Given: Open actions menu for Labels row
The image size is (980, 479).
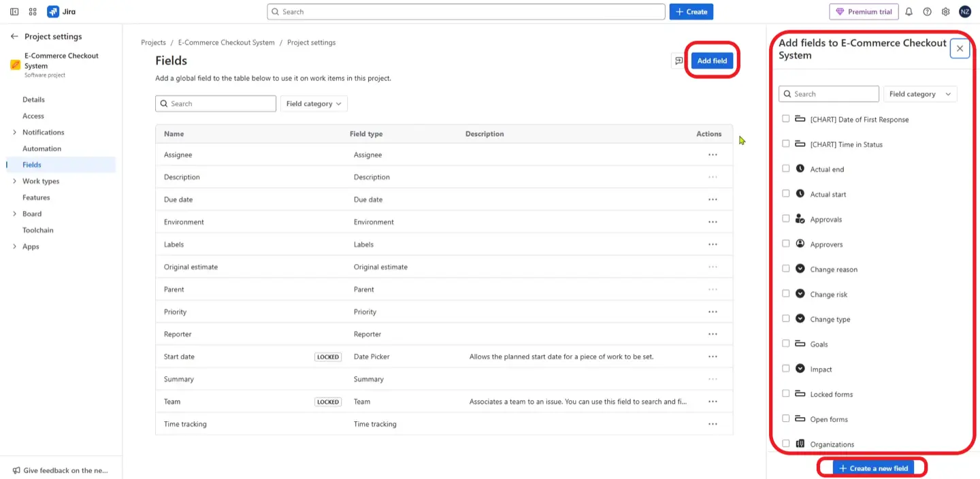Looking at the screenshot, I should tap(713, 244).
